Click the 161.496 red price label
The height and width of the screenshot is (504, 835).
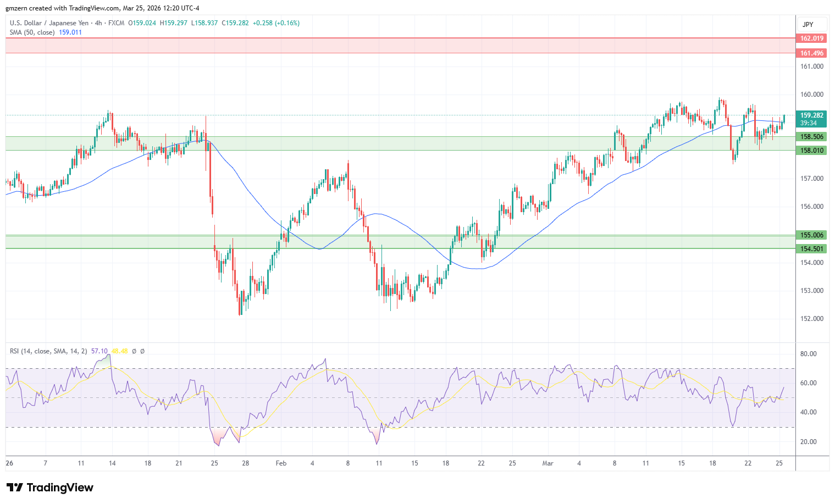click(x=811, y=53)
